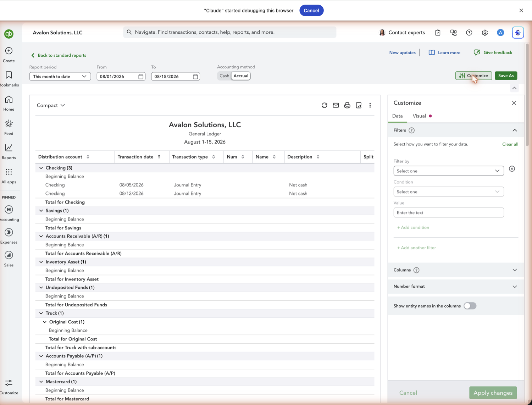Click the Customize button
This screenshot has height=405, width=532.
pyautogui.click(x=473, y=76)
